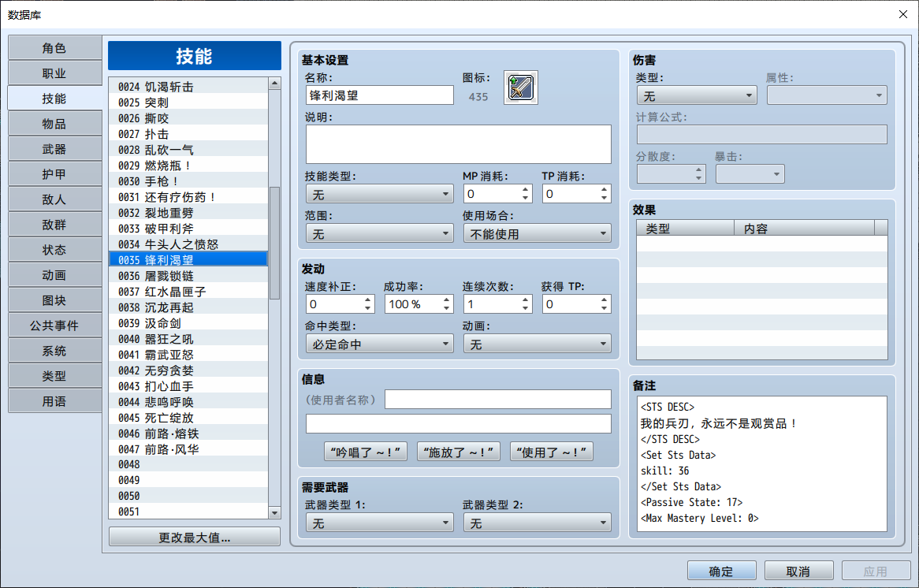Open the 动画 dropdown in 发动

(537, 344)
